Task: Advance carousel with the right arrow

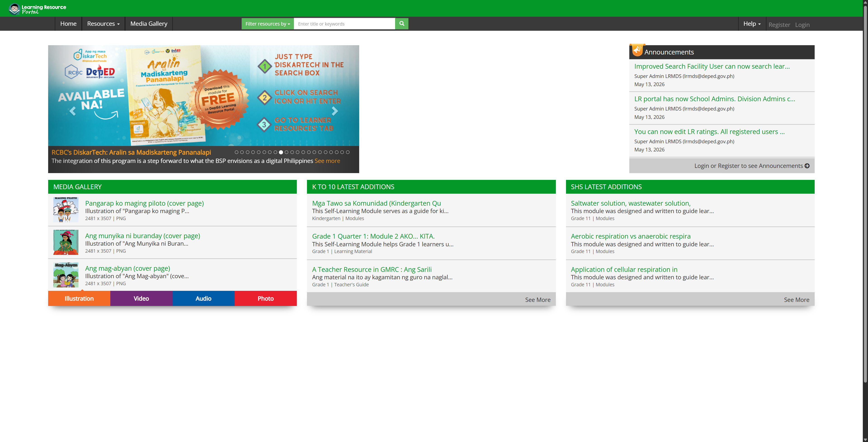Action: pyautogui.click(x=335, y=111)
